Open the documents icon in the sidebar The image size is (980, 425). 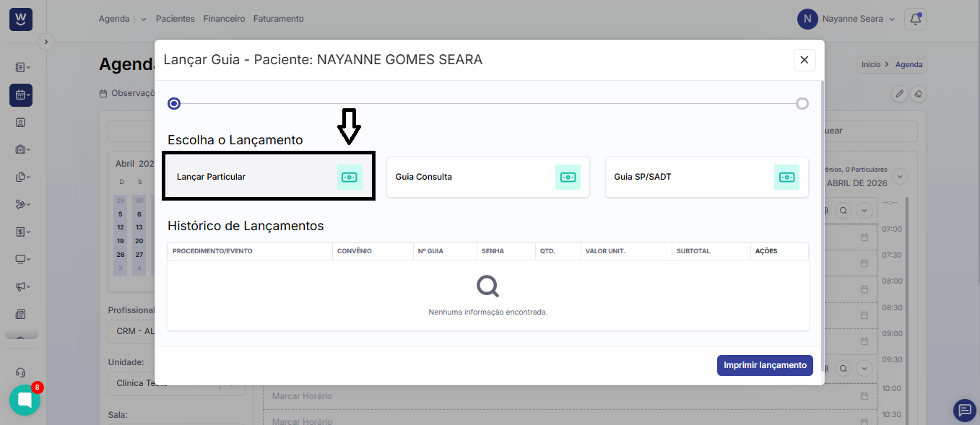(x=22, y=177)
